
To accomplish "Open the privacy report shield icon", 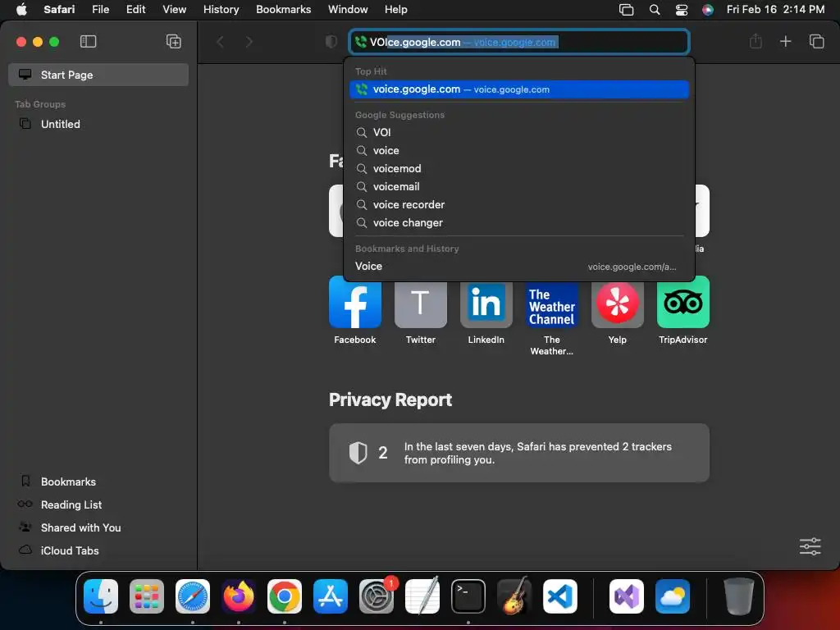I will [331, 42].
